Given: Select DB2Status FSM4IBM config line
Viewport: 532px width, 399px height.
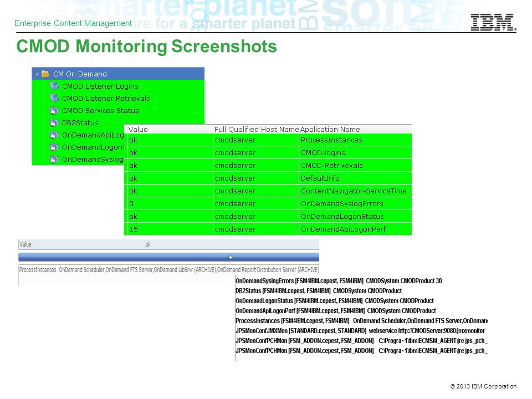Looking at the screenshot, I should point(319,291).
